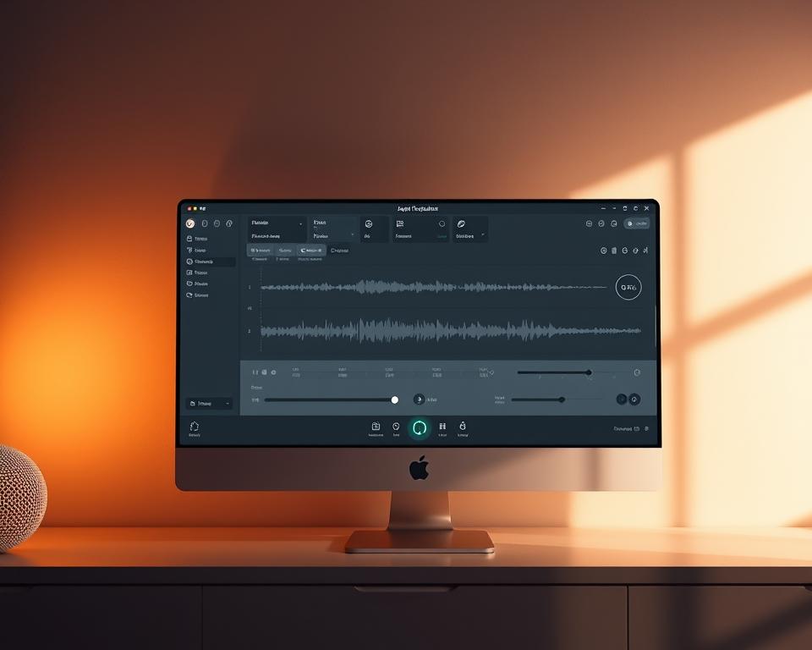Viewport: 812px width, 650px height.
Task: Click the round orange checkmark icon in sidebar header
Action: (x=190, y=223)
